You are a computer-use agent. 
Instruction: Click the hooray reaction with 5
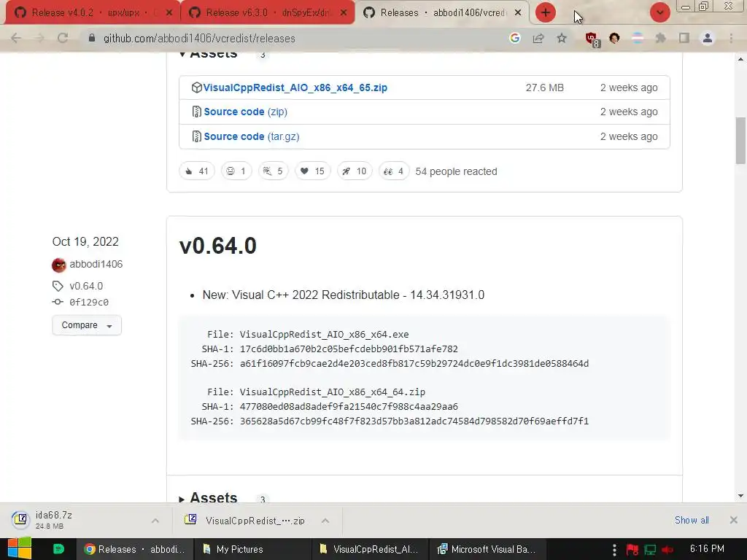(x=273, y=171)
